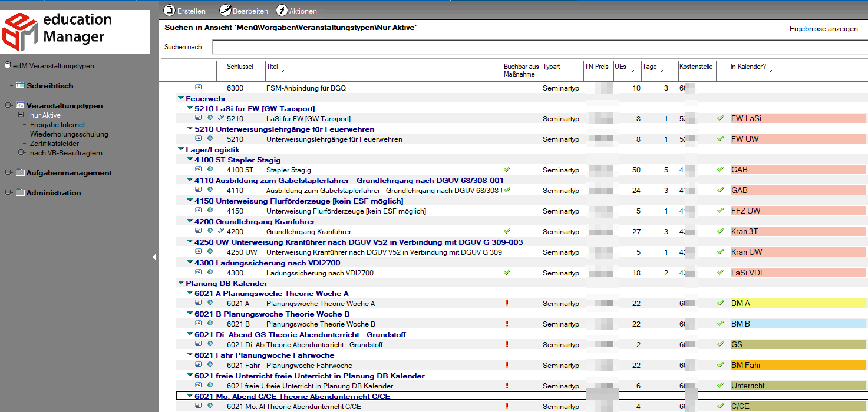The image size is (868, 412).
Task: Click Buchbar checkmark in Grundlehrgang Kranführer row
Action: pos(507,231)
